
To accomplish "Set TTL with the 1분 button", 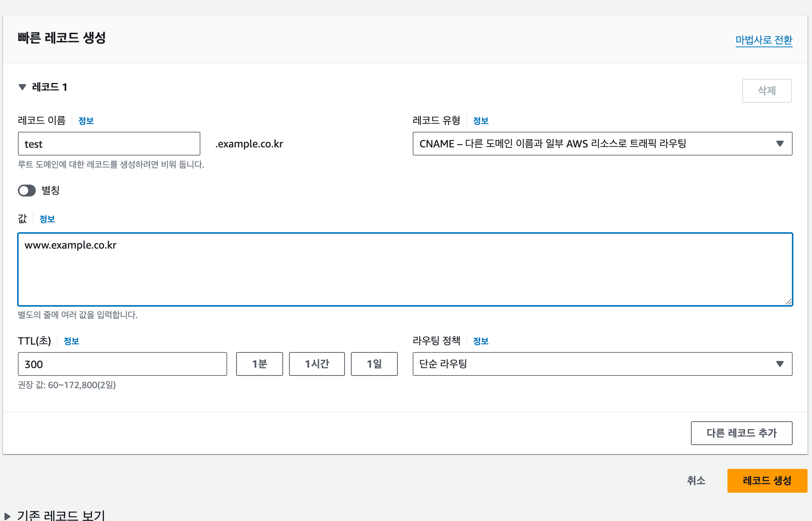I will [x=260, y=364].
